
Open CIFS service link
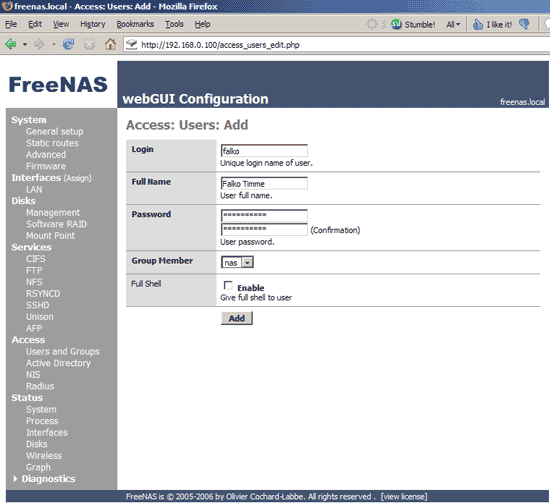(x=35, y=259)
